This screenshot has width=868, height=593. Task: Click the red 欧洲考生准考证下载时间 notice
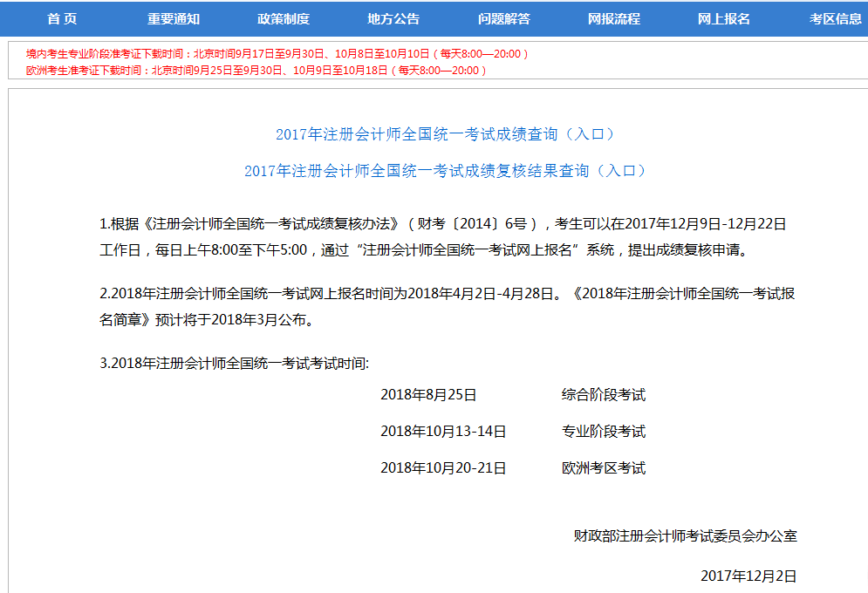[256, 71]
